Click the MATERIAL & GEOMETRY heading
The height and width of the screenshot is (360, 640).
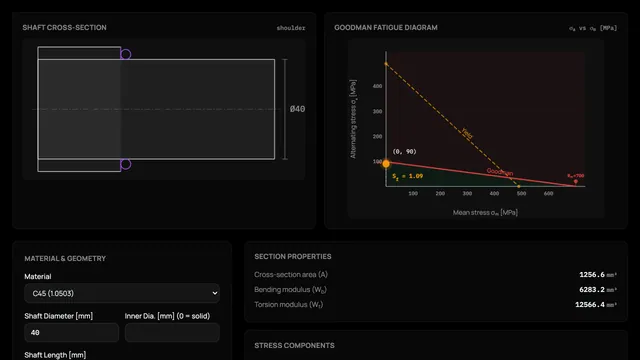[65, 258]
